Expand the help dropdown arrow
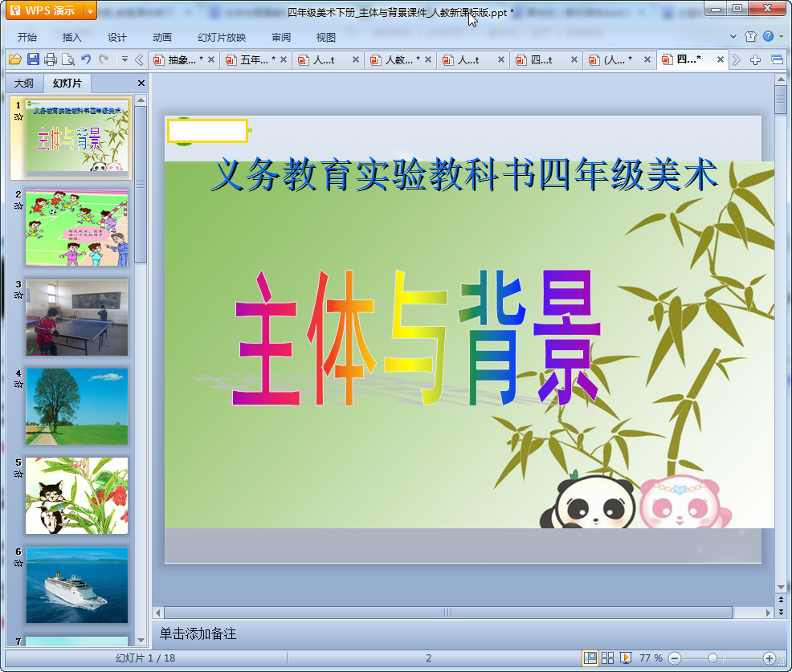 pos(781,36)
